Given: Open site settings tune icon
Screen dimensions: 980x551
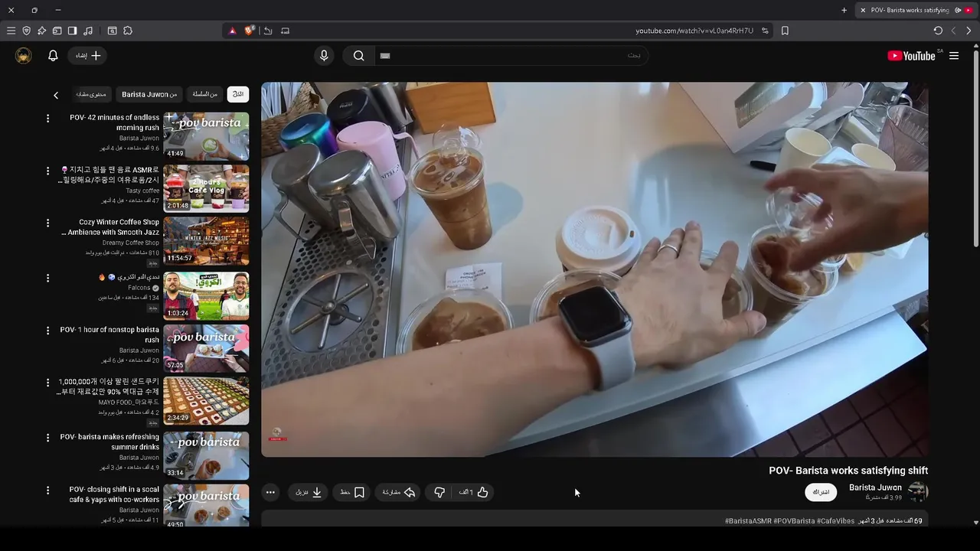Looking at the screenshot, I should pyautogui.click(x=765, y=31).
